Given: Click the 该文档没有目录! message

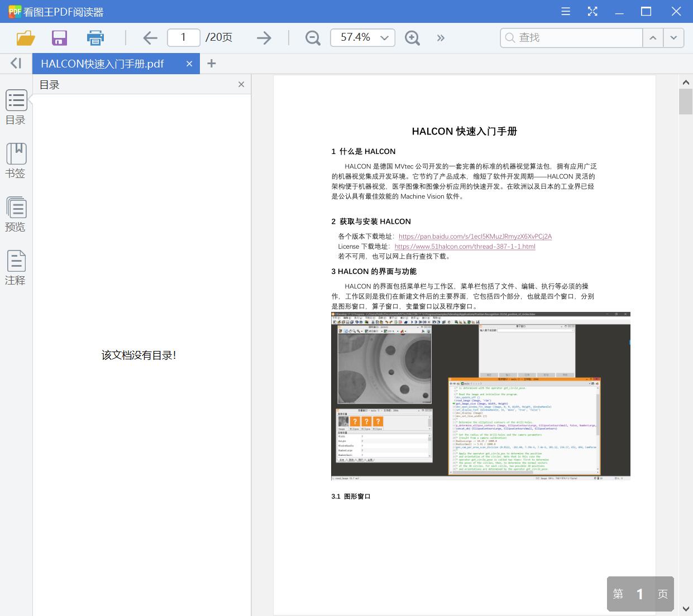Looking at the screenshot, I should tap(139, 355).
